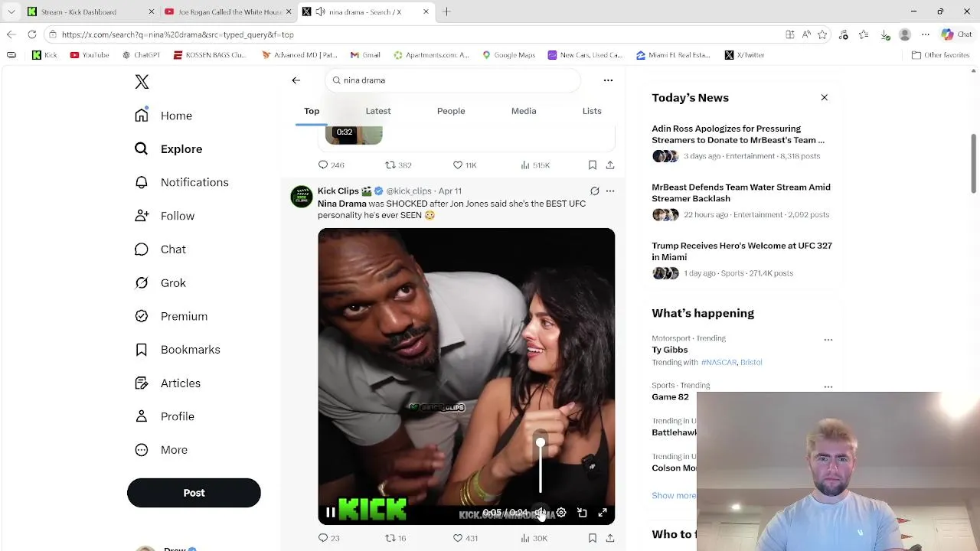Click the Premium icon in sidebar
The height and width of the screenshot is (551, 980).
[x=141, y=316]
